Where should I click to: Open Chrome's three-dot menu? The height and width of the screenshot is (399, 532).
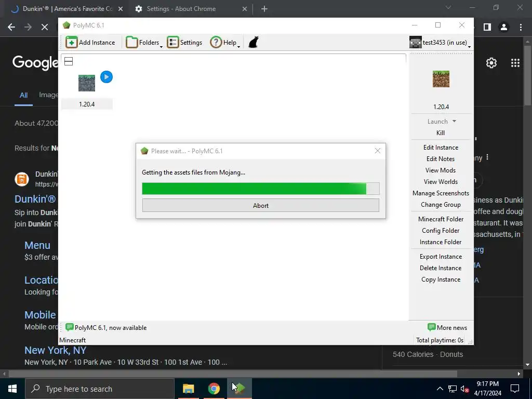[521, 27]
